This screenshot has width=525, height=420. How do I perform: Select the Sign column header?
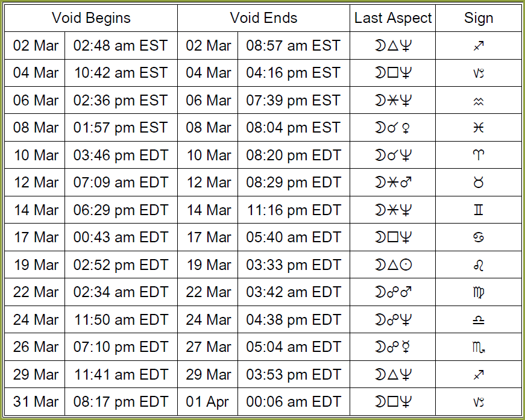pos(479,19)
